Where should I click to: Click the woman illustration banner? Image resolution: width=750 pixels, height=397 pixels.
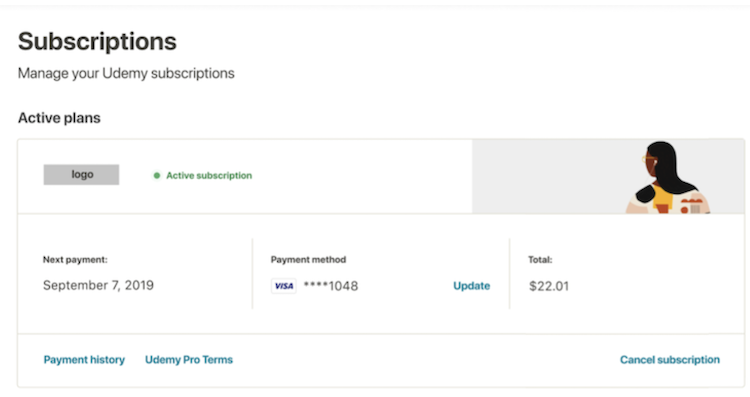667,177
